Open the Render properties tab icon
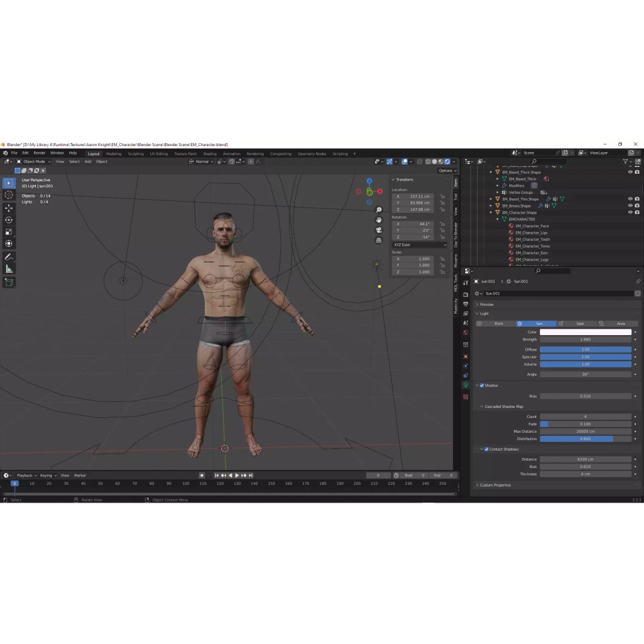644x644 pixels. [x=466, y=295]
